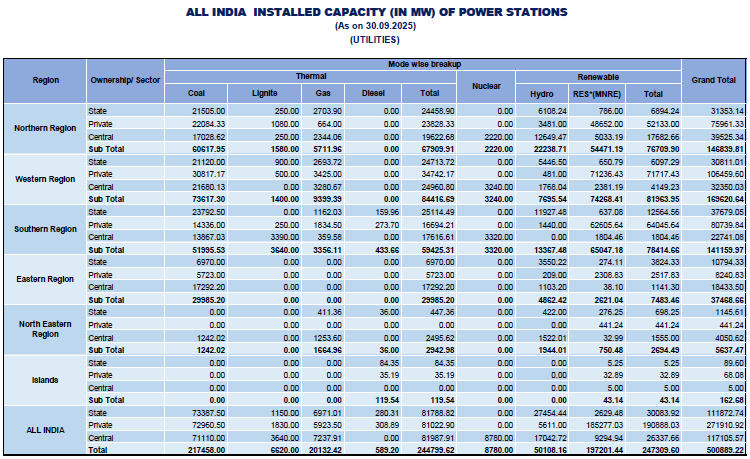Screen dimensions: 750x459
Task: Click the Region column header
Action: 45,79
